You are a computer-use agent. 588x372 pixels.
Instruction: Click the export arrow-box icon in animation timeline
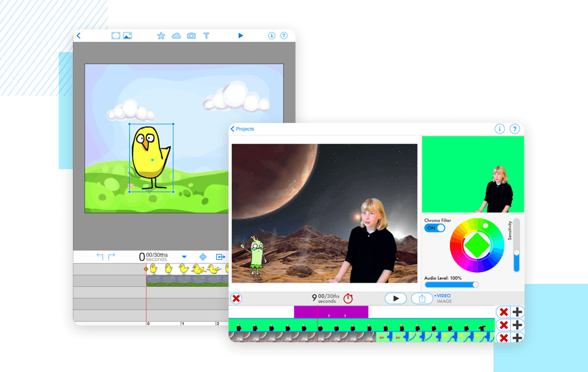pos(221,257)
